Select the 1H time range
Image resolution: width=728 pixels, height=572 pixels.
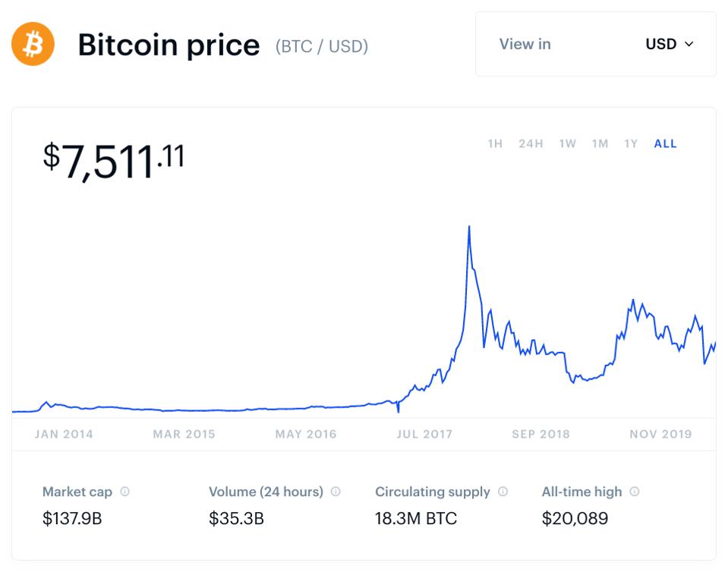(x=495, y=143)
